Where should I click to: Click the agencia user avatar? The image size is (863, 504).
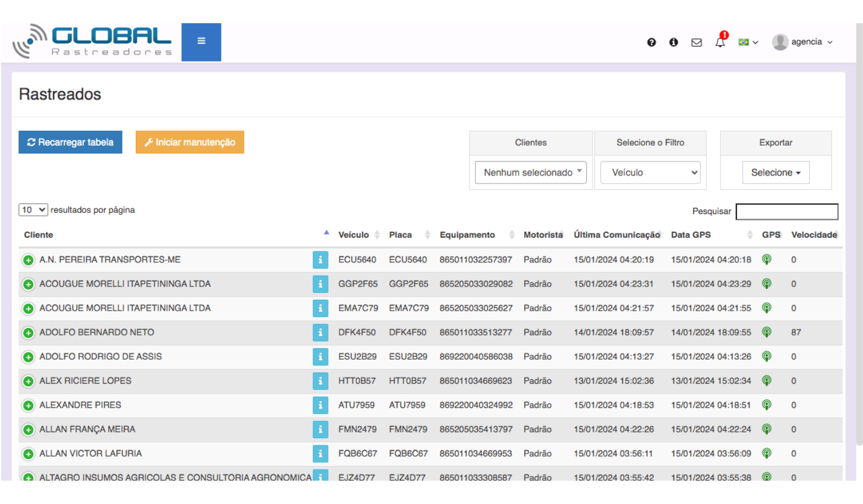pos(780,42)
